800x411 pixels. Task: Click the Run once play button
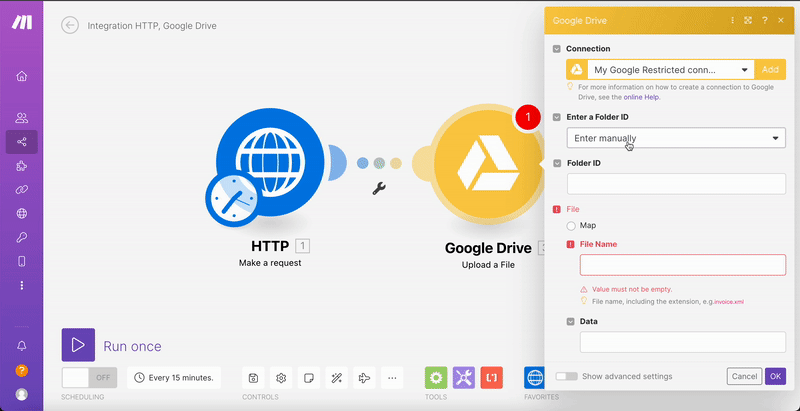[78, 345]
